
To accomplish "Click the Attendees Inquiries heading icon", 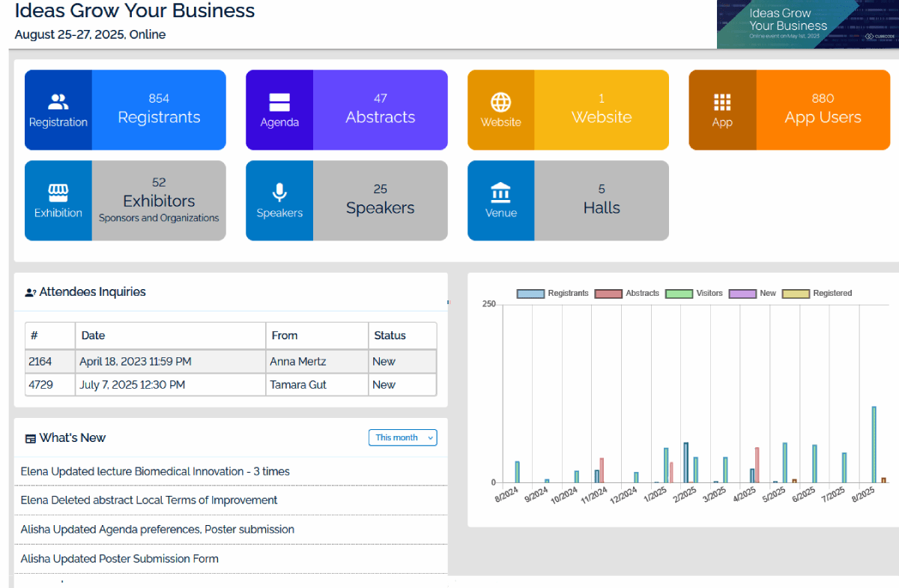I will pos(31,293).
